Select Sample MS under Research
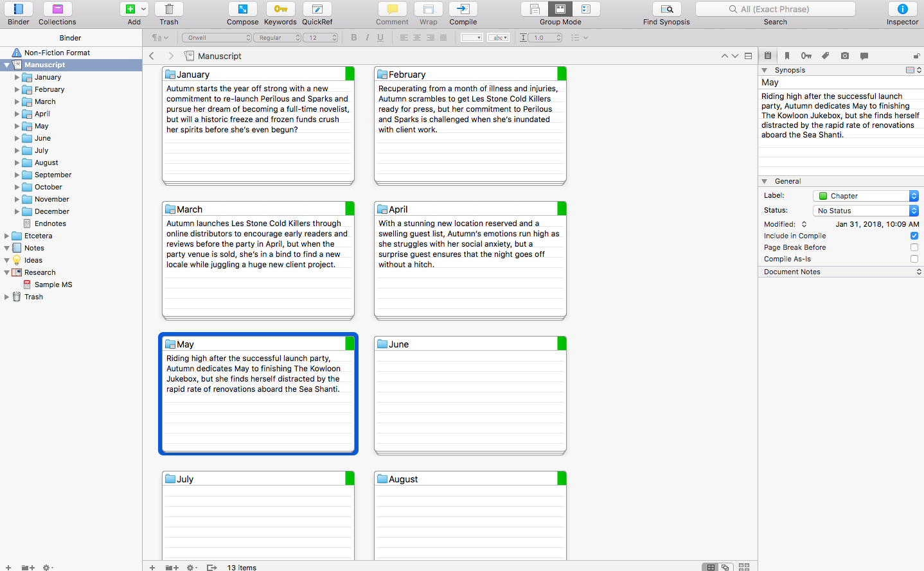The width and height of the screenshot is (924, 571). point(53,285)
